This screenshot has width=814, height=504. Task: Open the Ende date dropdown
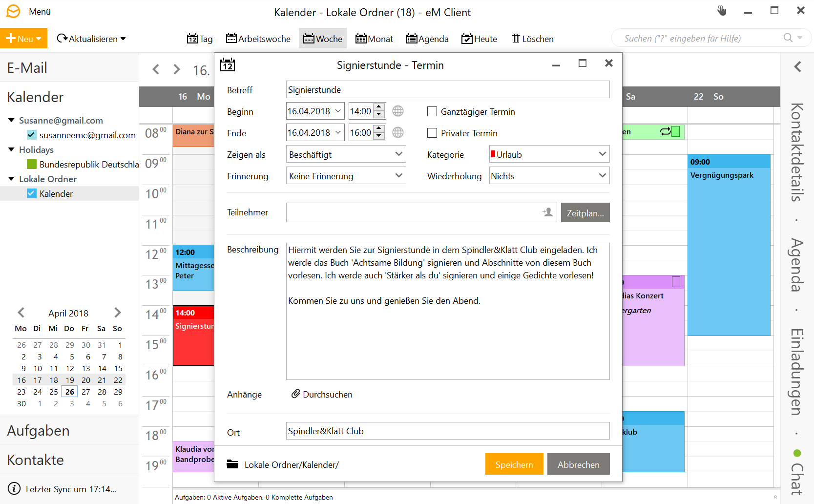point(338,132)
